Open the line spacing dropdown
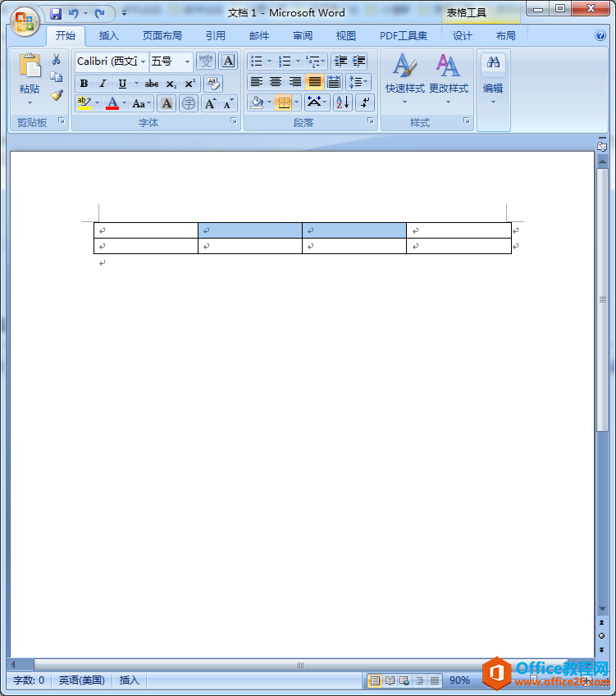 pyautogui.click(x=358, y=82)
